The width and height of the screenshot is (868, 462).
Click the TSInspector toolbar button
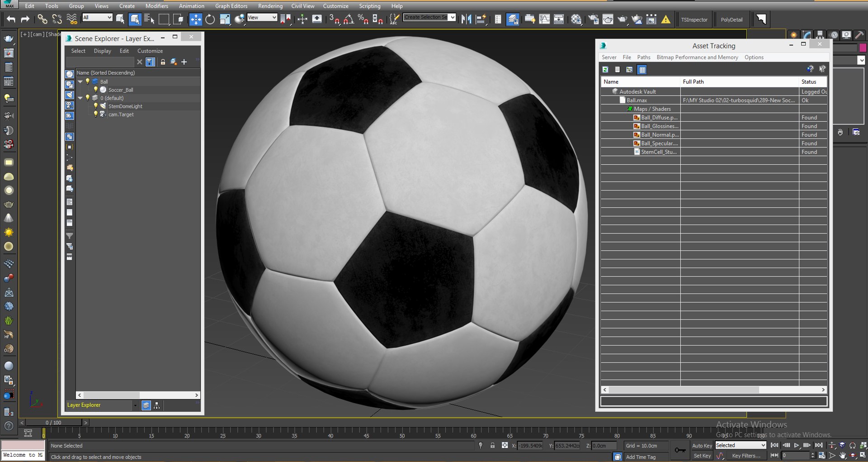coord(694,19)
